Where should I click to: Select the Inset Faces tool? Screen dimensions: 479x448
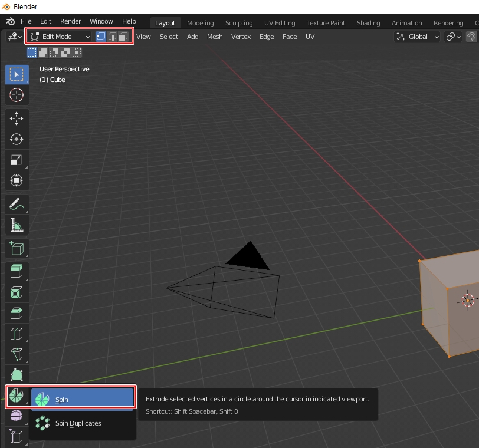pos(17,292)
